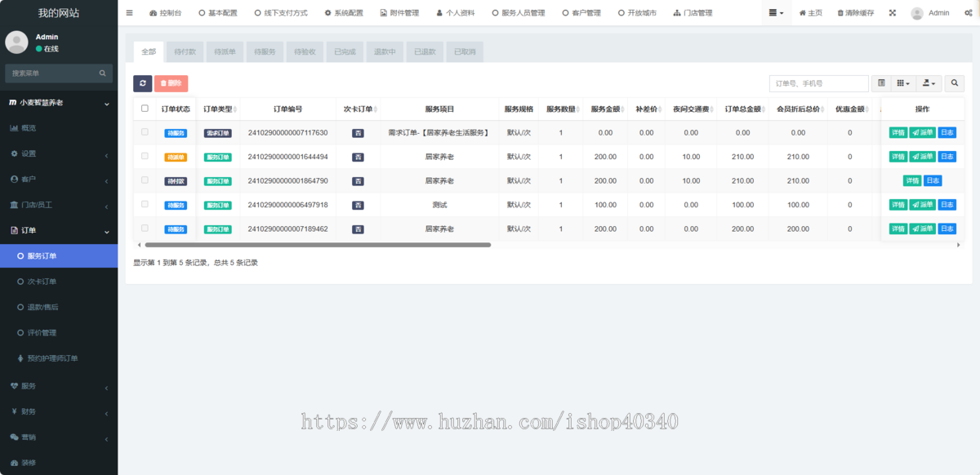The height and width of the screenshot is (475, 980).
Task: Click the table horizontal scrollbar
Action: point(318,245)
